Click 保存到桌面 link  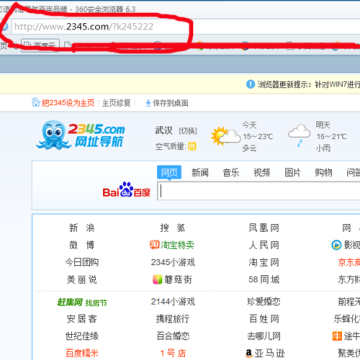pyautogui.click(x=170, y=103)
